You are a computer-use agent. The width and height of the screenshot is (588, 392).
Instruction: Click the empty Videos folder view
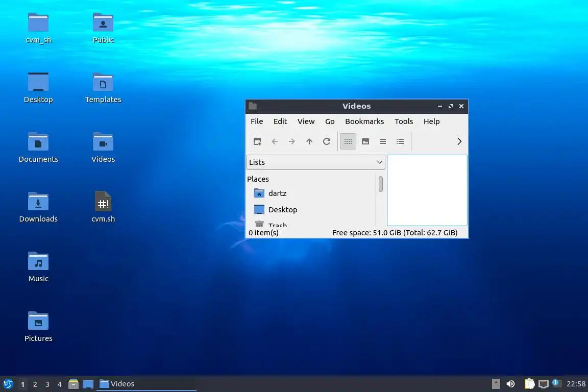[427, 190]
